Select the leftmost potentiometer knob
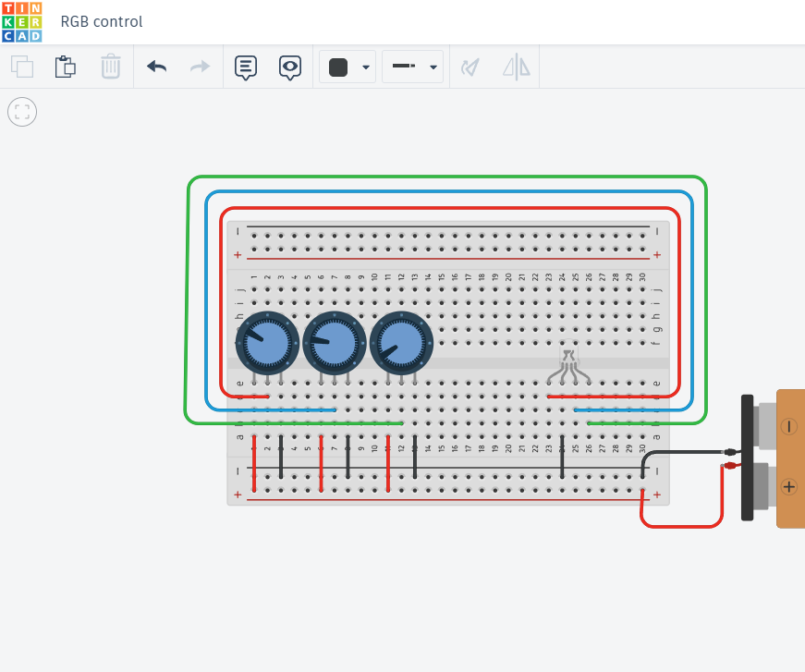The width and height of the screenshot is (805, 672). point(267,342)
